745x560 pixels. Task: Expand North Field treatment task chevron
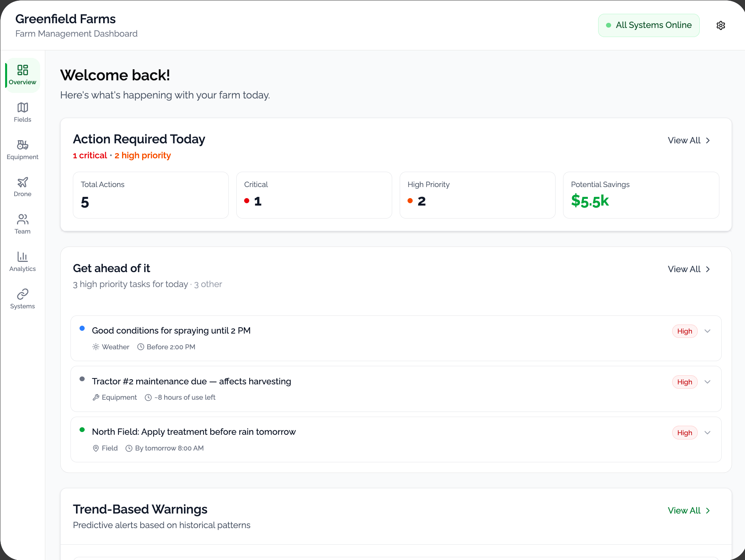[707, 433]
